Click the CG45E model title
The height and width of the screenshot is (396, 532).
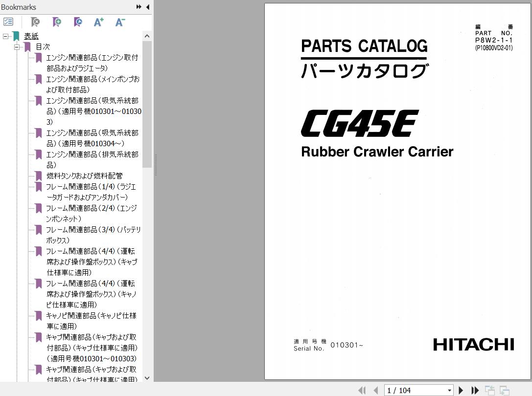pyautogui.click(x=360, y=123)
